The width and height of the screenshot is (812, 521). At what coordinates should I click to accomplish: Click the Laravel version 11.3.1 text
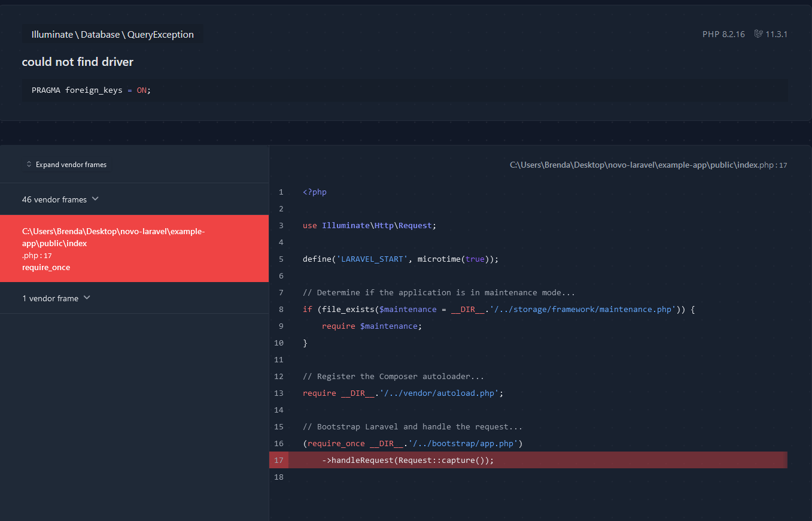pyautogui.click(x=776, y=34)
